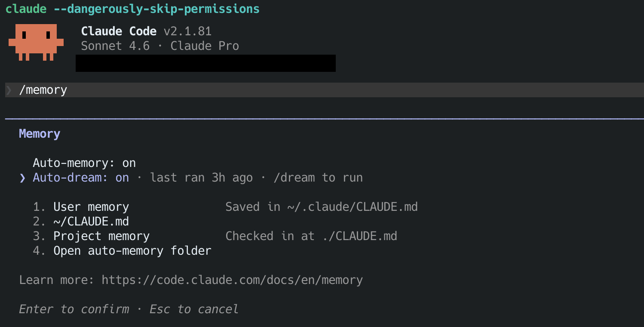
Task: Click the Saved in ~/.claude/CLAUDE.md path
Action: 321,207
